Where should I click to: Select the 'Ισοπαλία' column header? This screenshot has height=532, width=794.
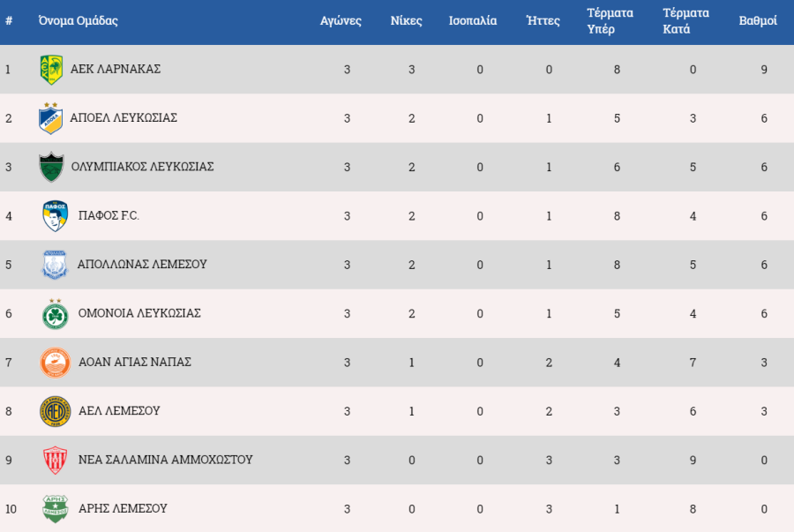click(473, 21)
